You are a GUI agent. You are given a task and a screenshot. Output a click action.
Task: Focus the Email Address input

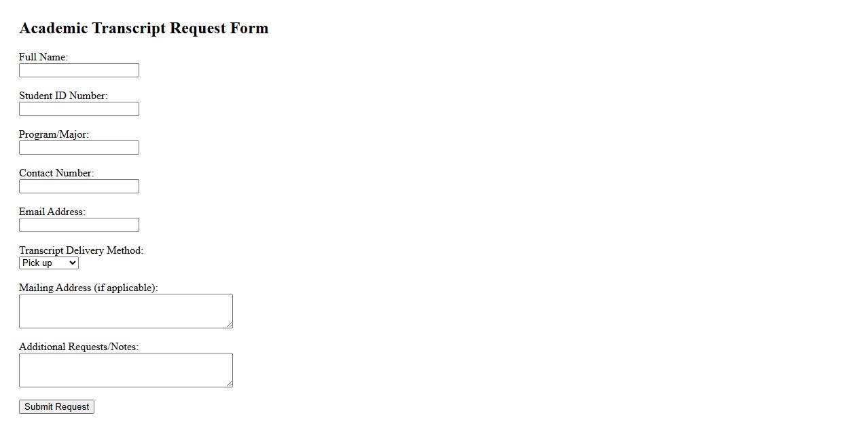79,225
